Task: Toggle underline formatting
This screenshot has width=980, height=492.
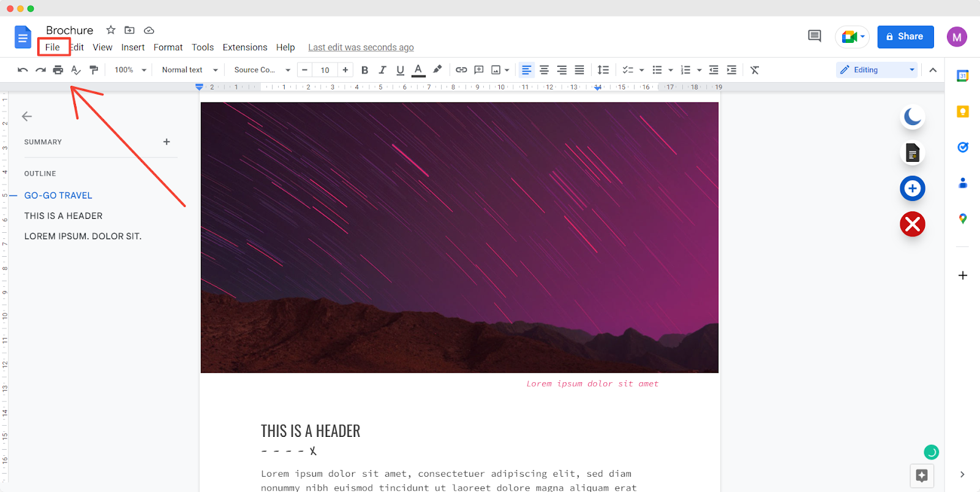Action: click(400, 70)
